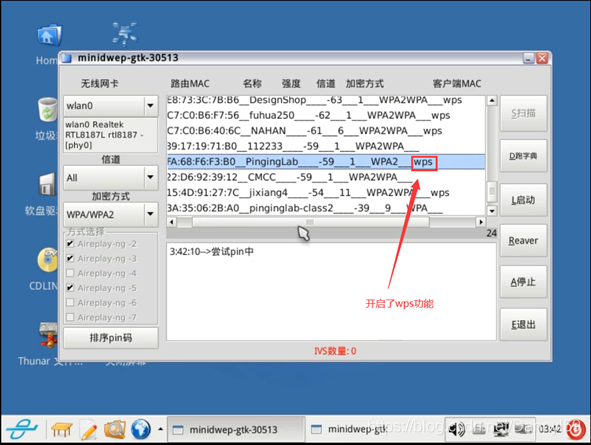The image size is (591, 445).
Task: Click the vertical scrollbar thumb of network list
Action: tap(491, 192)
